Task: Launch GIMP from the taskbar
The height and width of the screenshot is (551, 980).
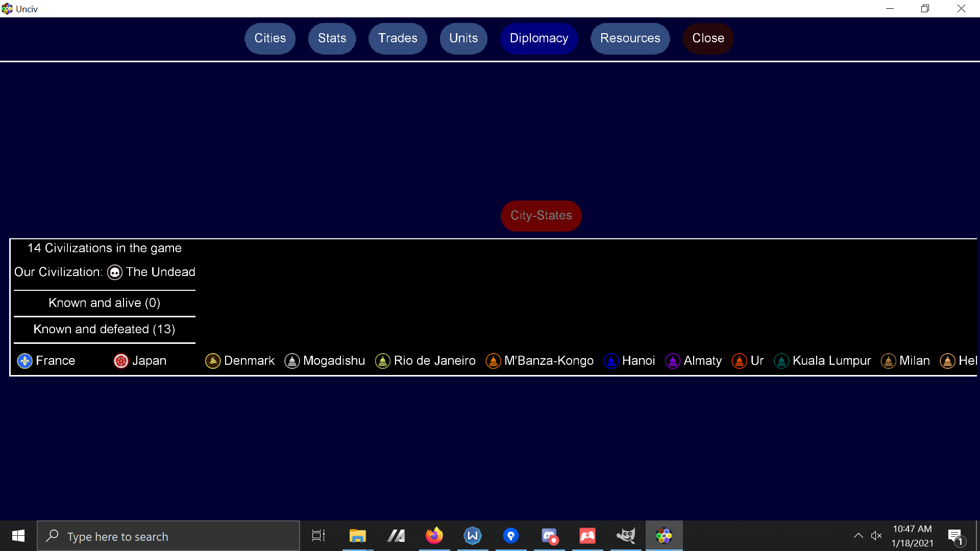Action: pyautogui.click(x=626, y=536)
